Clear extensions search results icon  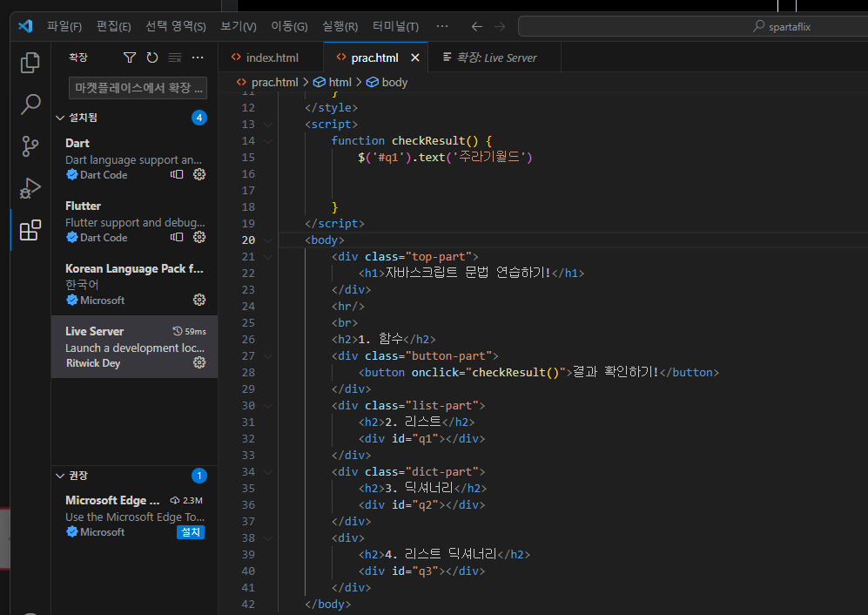point(175,57)
